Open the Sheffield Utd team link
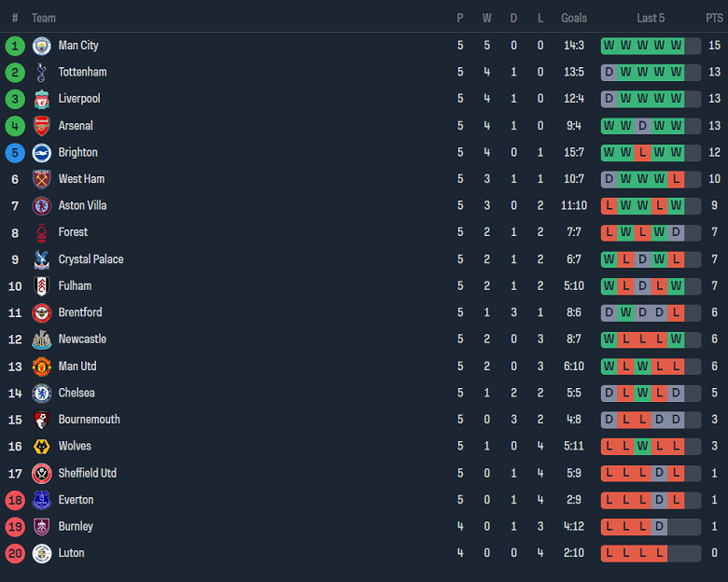The width and height of the screenshot is (728, 582). [87, 473]
